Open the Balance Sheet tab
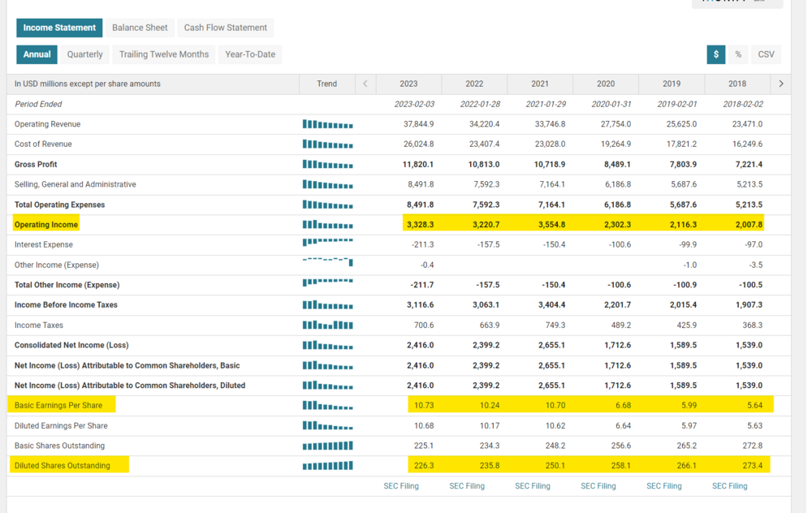Viewport: 812px width, 513px height. click(x=140, y=28)
